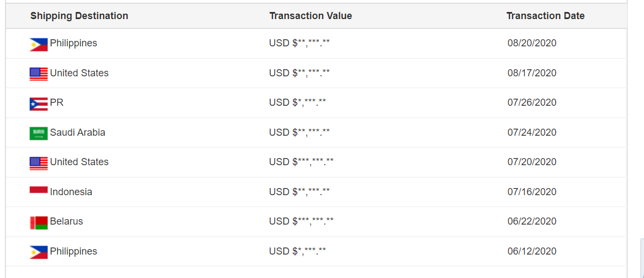Viewport: 644px width, 278px height.
Task: Click the Saudi Arabia destination text
Action: coord(77,132)
